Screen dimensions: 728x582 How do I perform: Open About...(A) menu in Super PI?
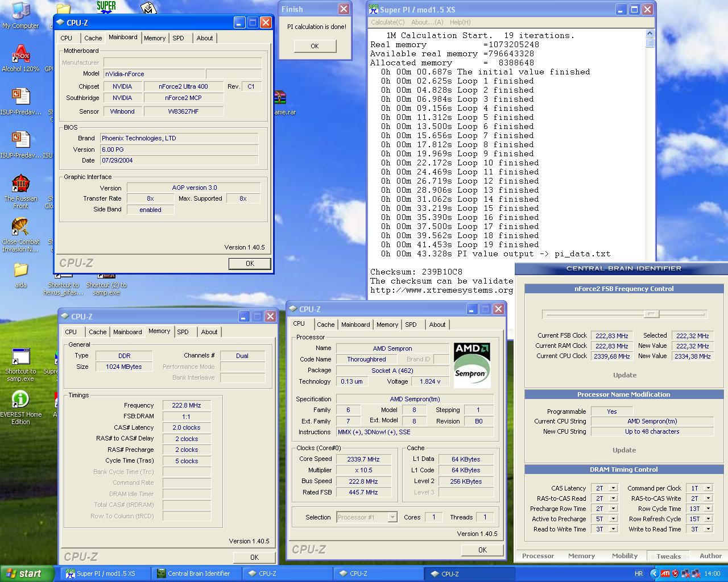point(427,22)
